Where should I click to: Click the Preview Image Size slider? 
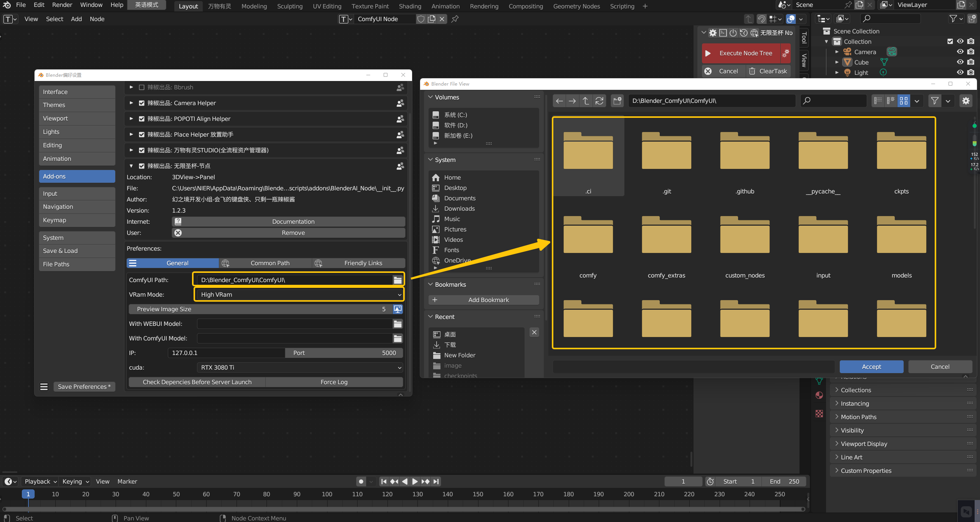[x=260, y=309]
